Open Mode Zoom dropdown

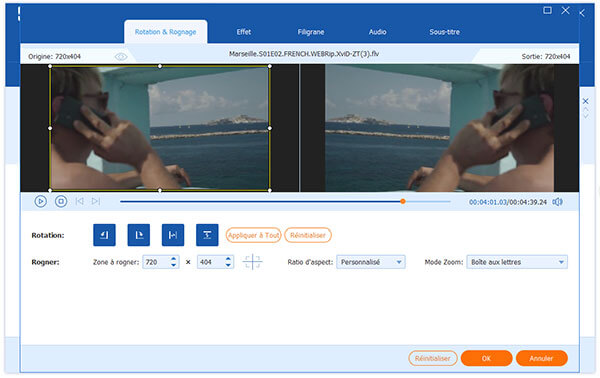pyautogui.click(x=517, y=262)
